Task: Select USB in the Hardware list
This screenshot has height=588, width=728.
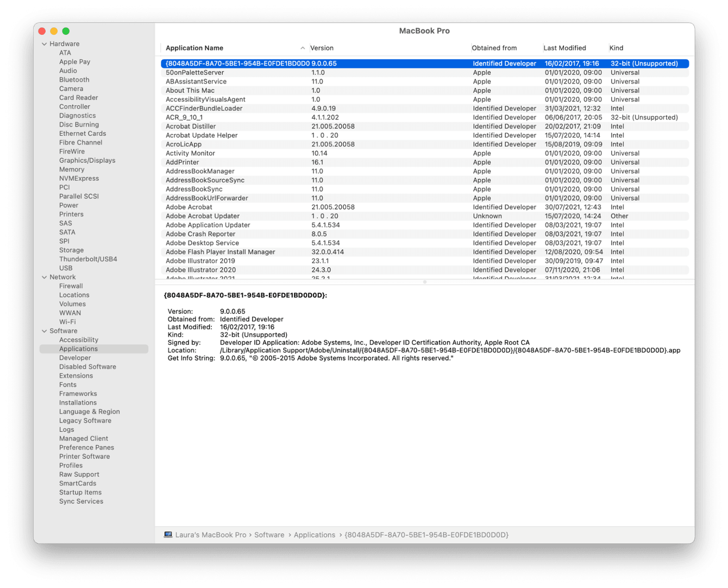Action: click(x=66, y=268)
